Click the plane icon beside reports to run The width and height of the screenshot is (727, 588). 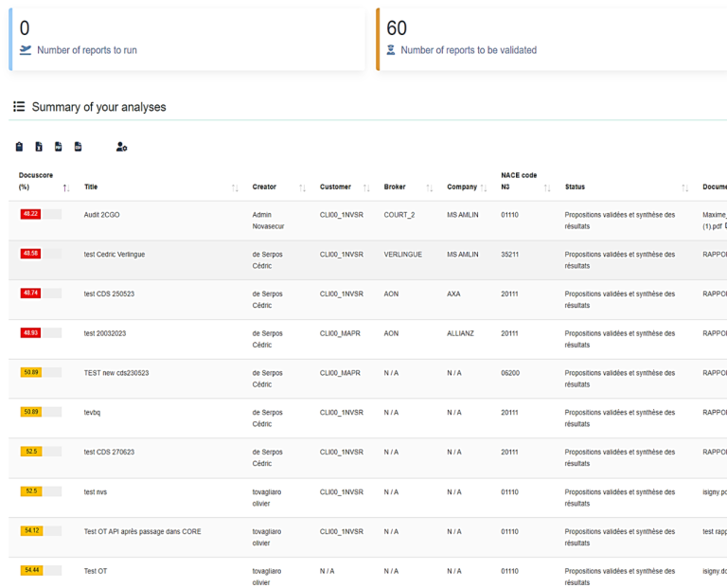coord(26,50)
